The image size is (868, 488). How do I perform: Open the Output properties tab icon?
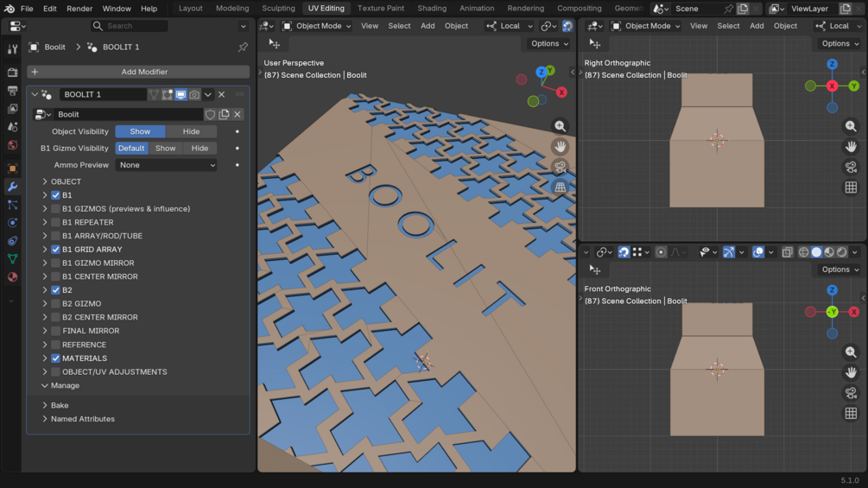pyautogui.click(x=12, y=90)
